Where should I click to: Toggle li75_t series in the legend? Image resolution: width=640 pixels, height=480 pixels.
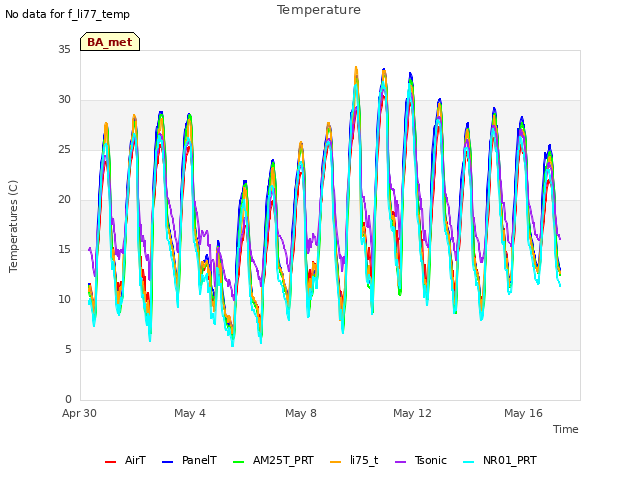pyautogui.click(x=354, y=460)
